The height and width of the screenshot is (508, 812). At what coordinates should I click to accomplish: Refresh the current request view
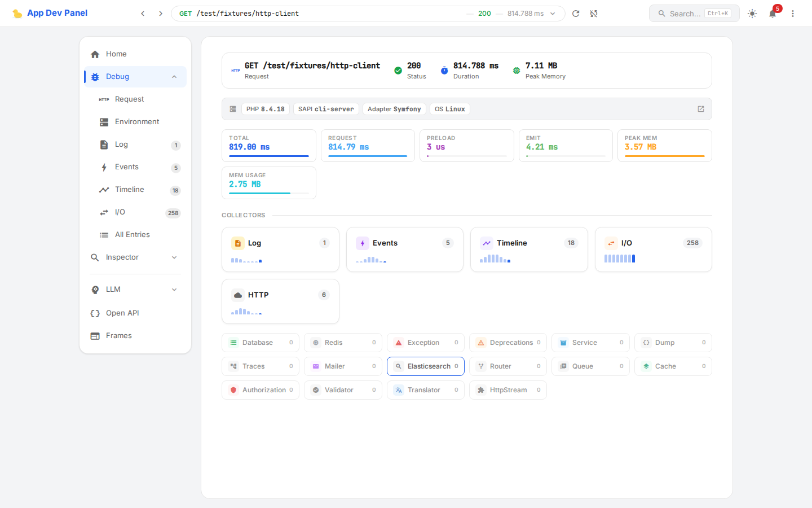[x=575, y=13]
